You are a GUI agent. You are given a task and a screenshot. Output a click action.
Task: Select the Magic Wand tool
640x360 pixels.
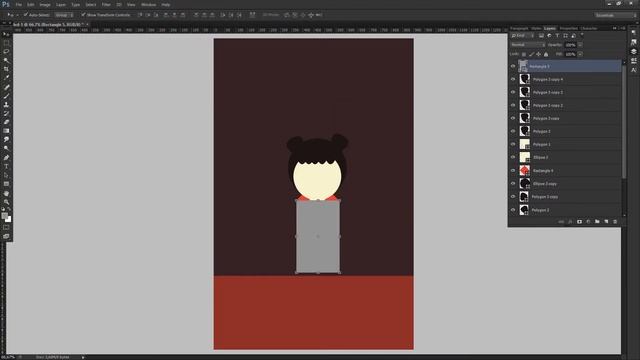(6, 60)
